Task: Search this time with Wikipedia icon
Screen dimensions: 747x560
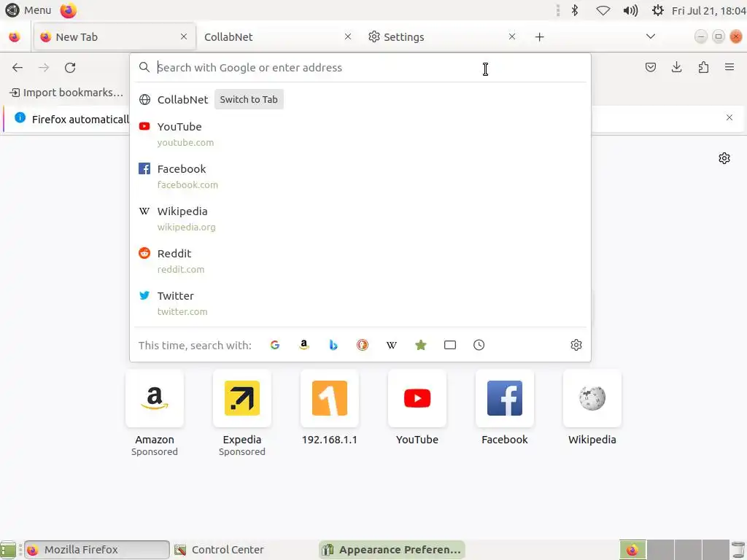Action: point(392,345)
